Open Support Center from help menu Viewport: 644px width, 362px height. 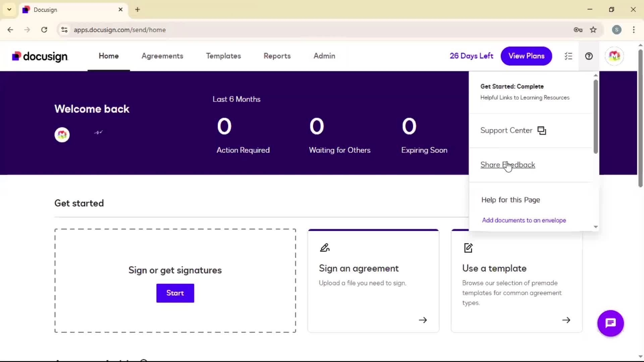513,130
